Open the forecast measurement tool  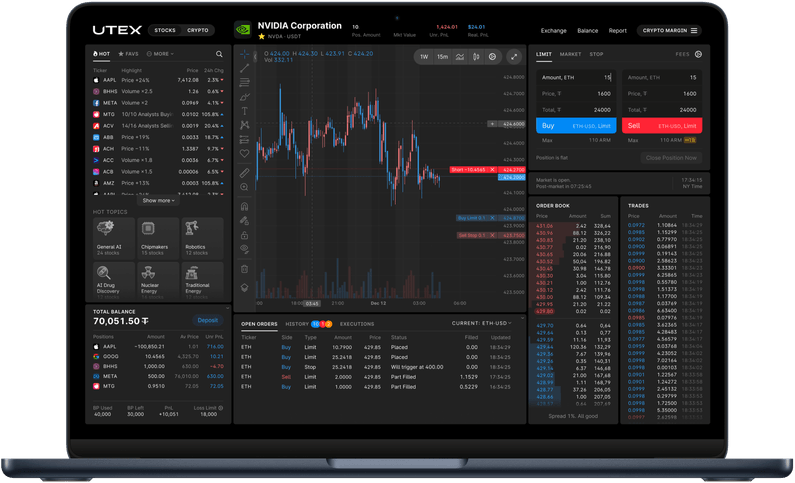(244, 139)
